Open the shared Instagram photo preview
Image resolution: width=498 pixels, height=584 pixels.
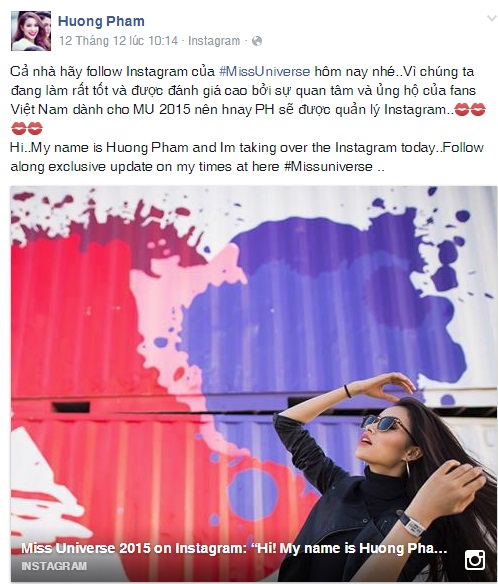pos(254,383)
